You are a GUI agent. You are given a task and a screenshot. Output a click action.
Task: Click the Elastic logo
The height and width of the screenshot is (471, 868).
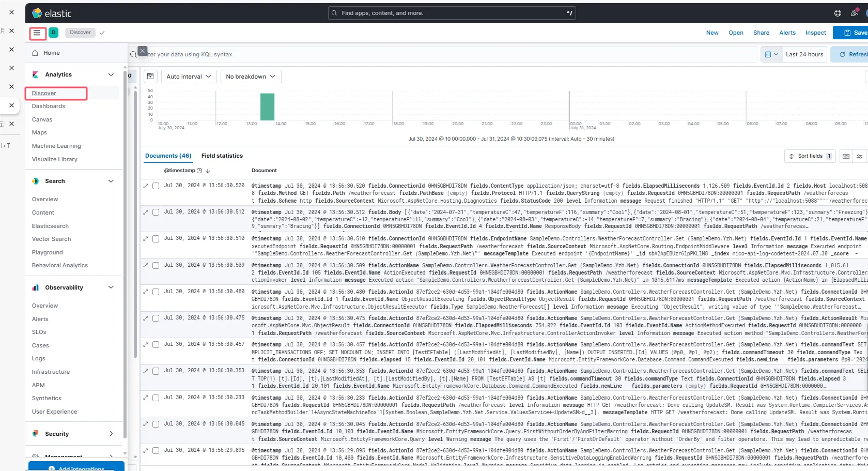tap(52, 13)
